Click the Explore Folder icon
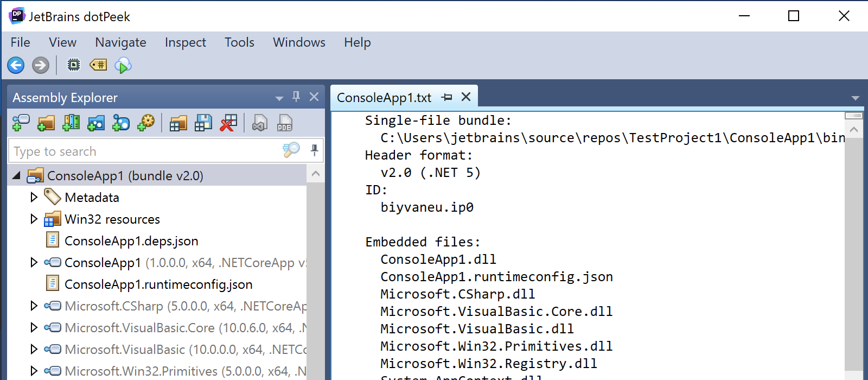868x380 pixels. coord(46,123)
